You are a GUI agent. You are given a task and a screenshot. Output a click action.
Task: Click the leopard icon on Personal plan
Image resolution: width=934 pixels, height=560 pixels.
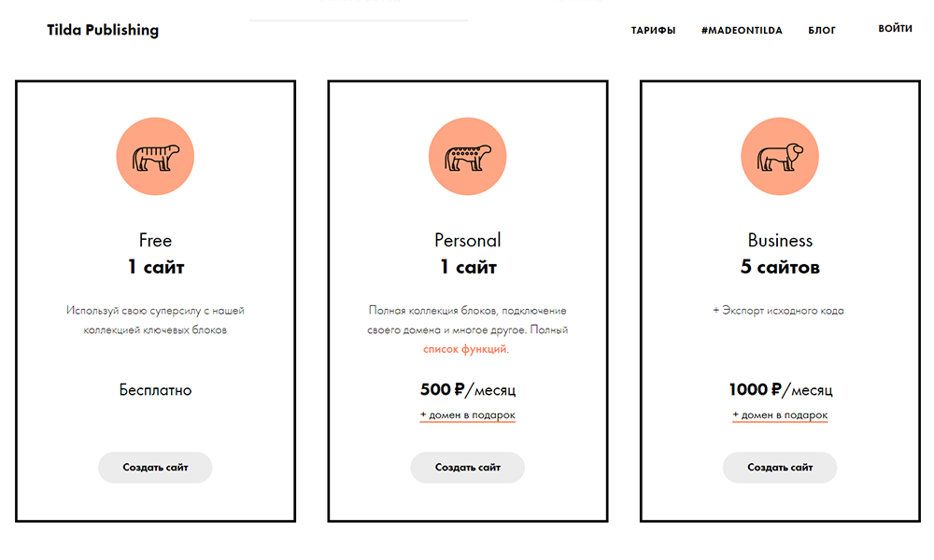pos(467,158)
